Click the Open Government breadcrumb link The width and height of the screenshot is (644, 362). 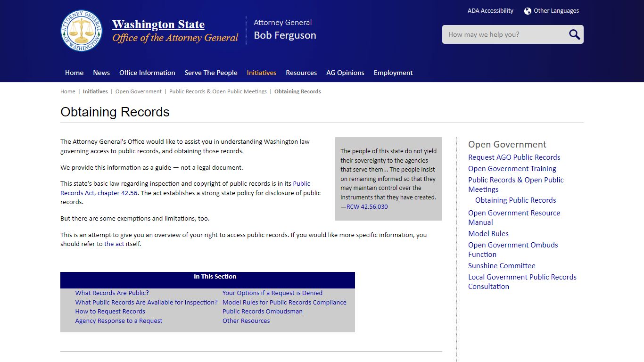click(x=138, y=91)
